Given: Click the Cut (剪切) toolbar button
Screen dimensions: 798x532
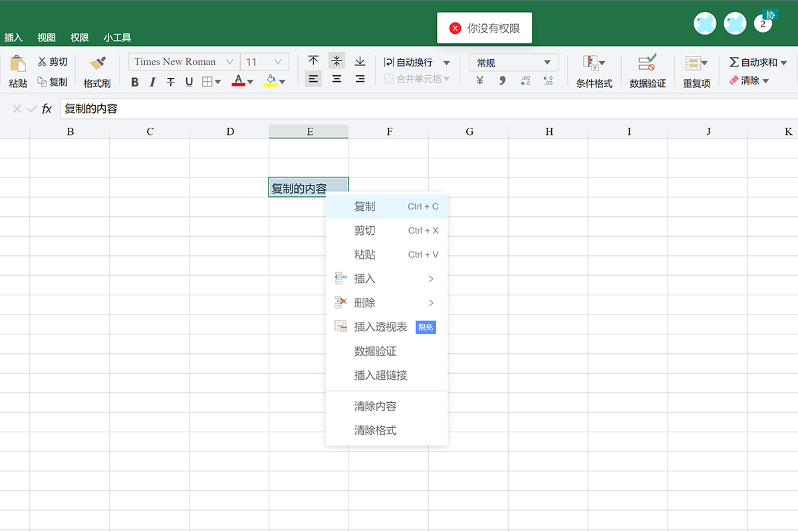Looking at the screenshot, I should tap(53, 62).
